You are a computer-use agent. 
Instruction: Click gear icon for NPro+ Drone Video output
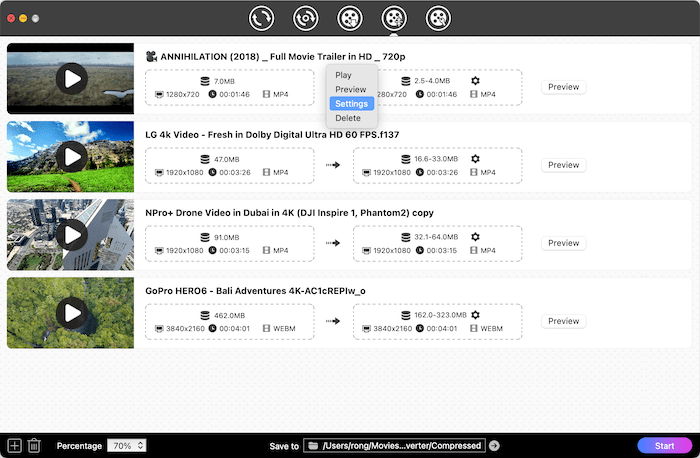click(476, 236)
